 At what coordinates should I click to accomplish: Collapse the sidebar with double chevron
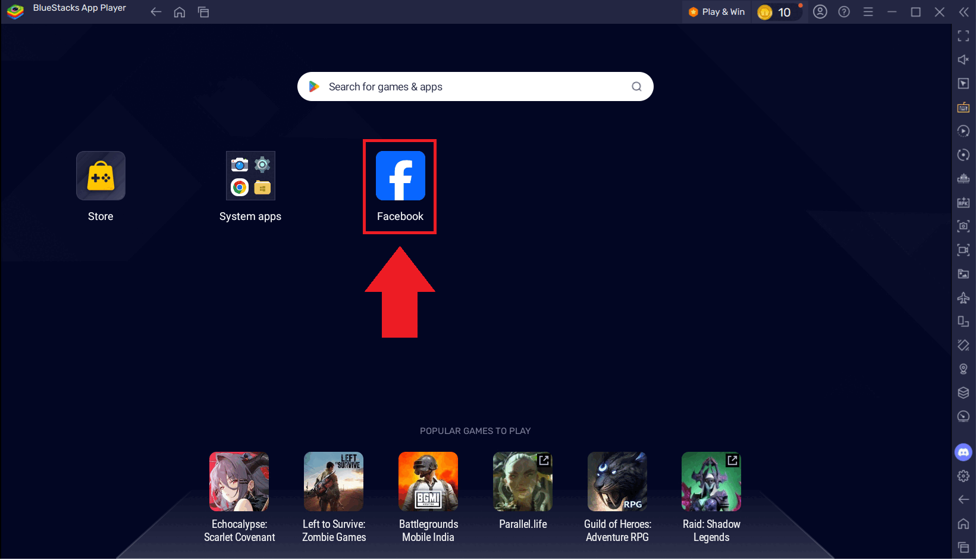(964, 12)
